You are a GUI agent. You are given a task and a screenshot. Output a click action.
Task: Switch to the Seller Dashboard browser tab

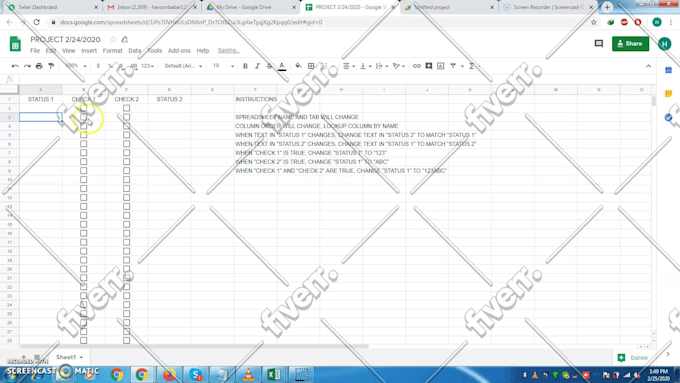coord(52,7)
